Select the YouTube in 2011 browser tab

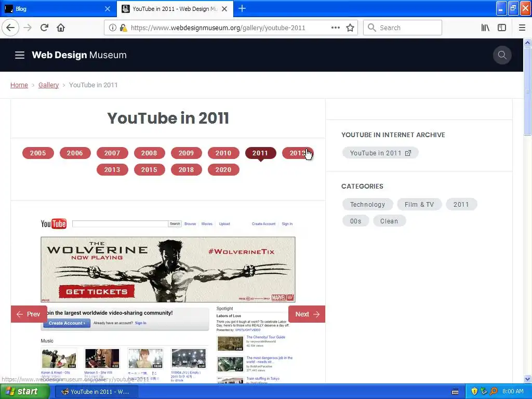(x=175, y=9)
